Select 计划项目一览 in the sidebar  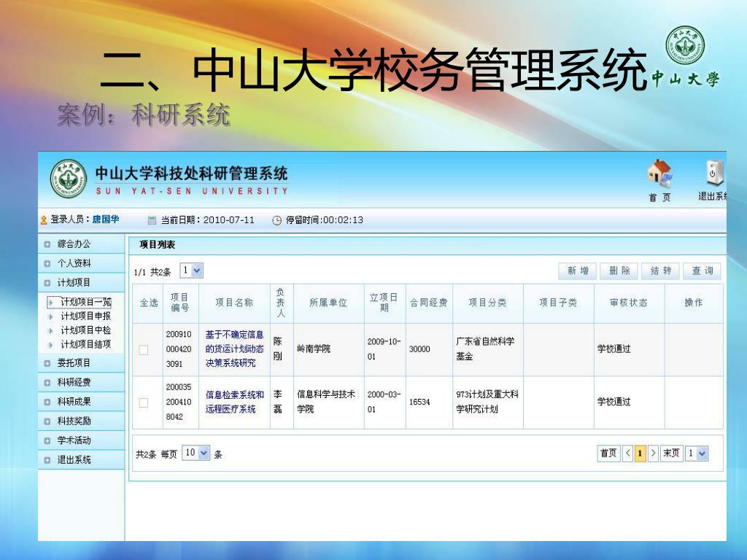[x=86, y=303]
